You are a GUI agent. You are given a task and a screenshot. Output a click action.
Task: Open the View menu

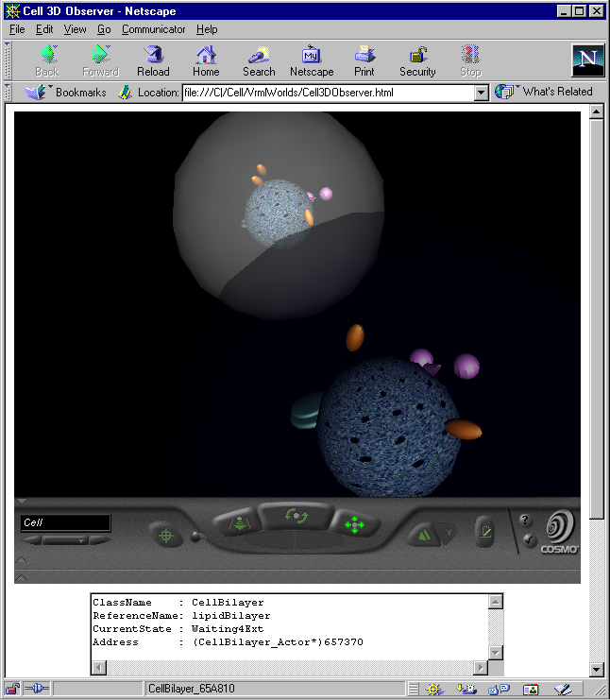[x=75, y=29]
